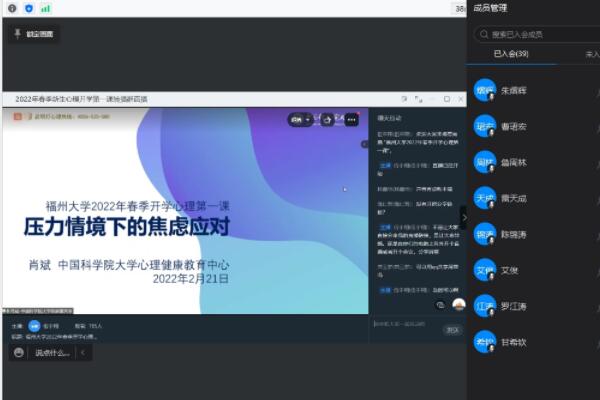Click the '说点什么...' comment box
The height and width of the screenshot is (400, 600).
click(52, 353)
